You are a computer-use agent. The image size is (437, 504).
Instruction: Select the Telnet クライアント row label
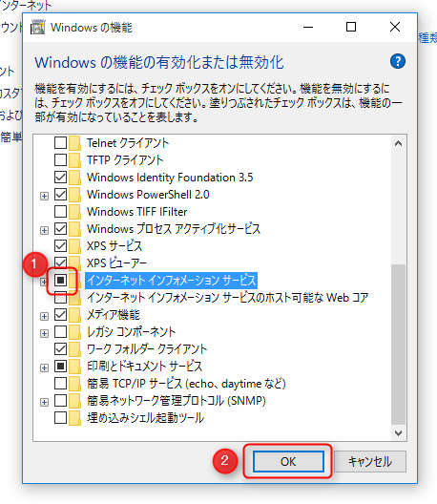click(128, 143)
